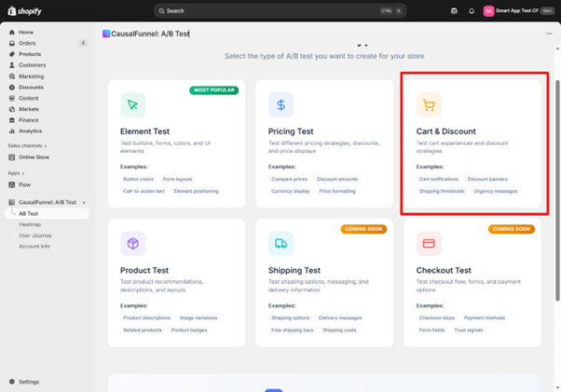561x392 pixels.
Task: Expand the Sales channels section
Action: click(30, 146)
